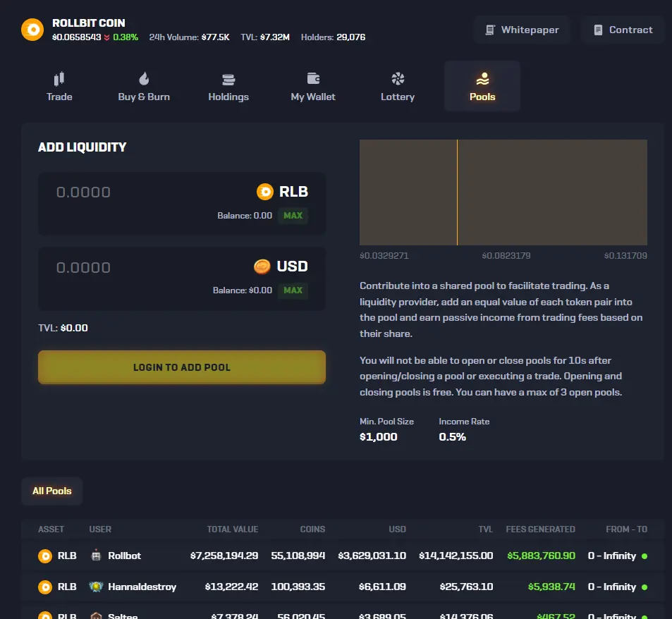Click the Whitepaper page icon
Image resolution: width=672 pixels, height=619 pixels.
[490, 30]
